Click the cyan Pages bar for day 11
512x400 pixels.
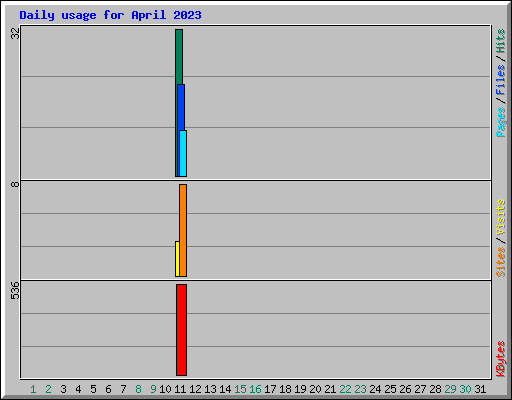(183, 153)
